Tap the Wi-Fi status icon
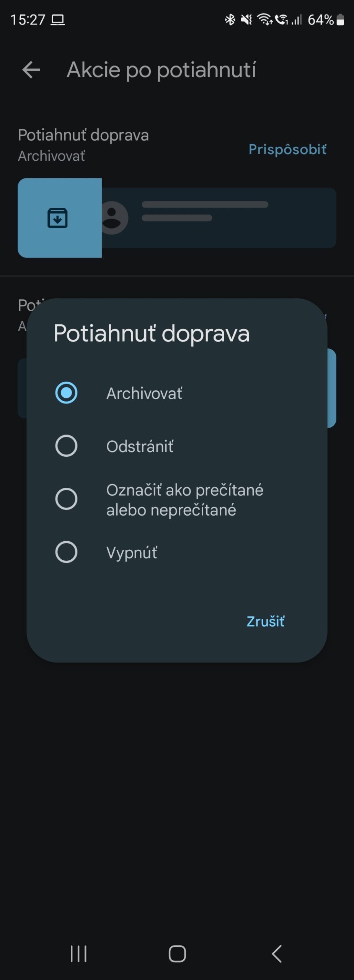The width and height of the screenshot is (354, 980). coord(265,20)
